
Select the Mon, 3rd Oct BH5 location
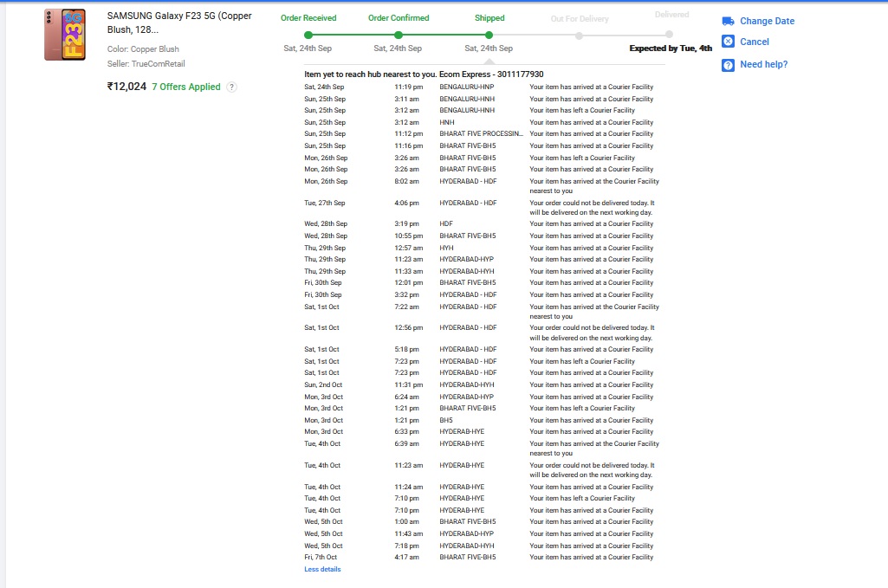tap(446, 421)
